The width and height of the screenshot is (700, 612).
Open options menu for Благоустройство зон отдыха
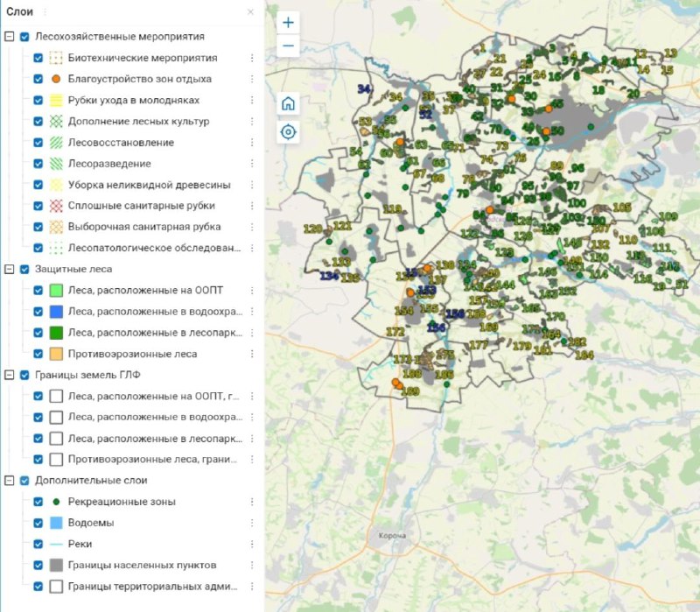252,79
